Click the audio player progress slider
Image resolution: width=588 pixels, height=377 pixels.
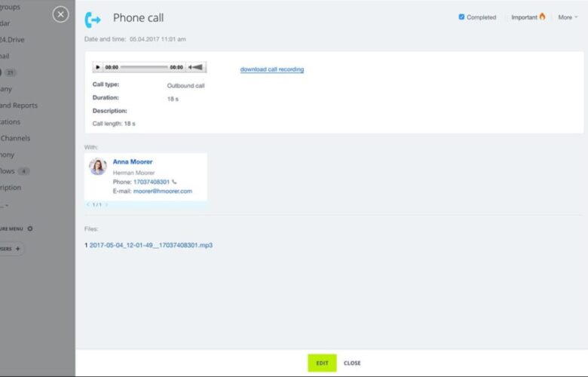point(144,67)
